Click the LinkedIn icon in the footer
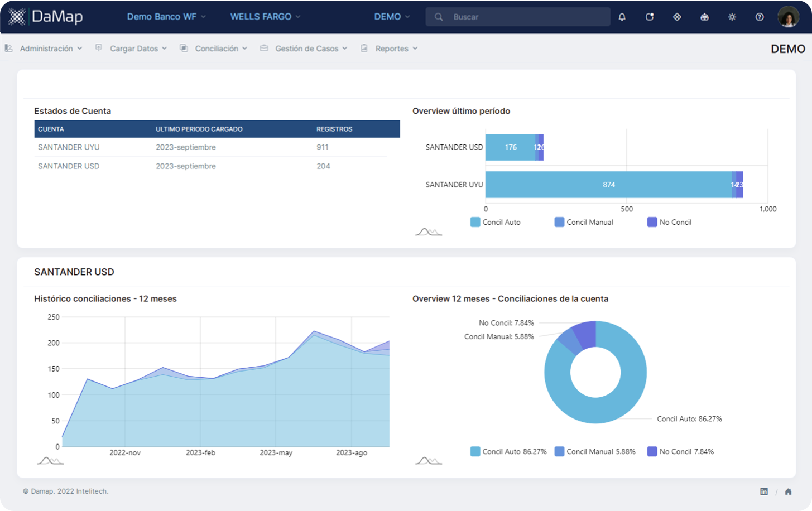Viewport: 812px width, 511px height. [764, 491]
